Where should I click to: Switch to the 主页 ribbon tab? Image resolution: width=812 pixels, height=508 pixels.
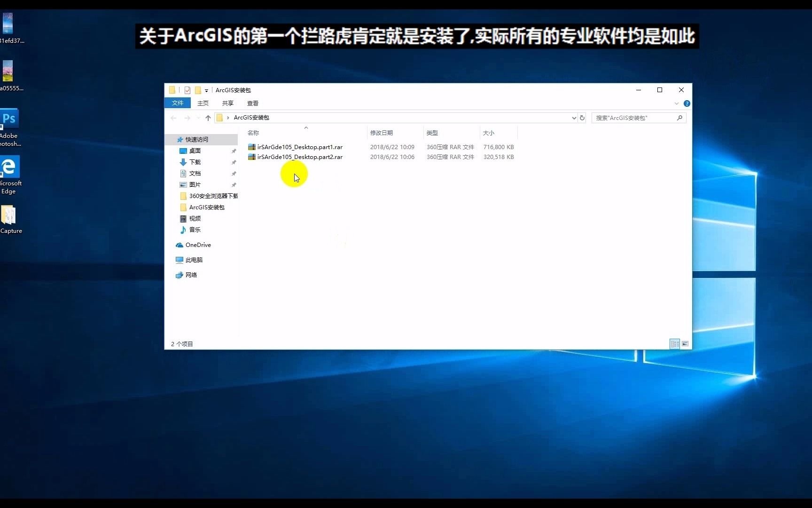point(203,103)
